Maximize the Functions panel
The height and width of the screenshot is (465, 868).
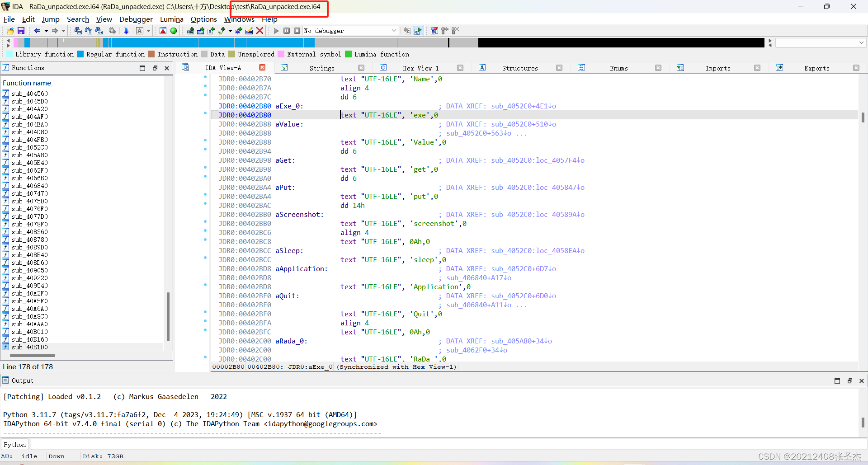[x=142, y=68]
